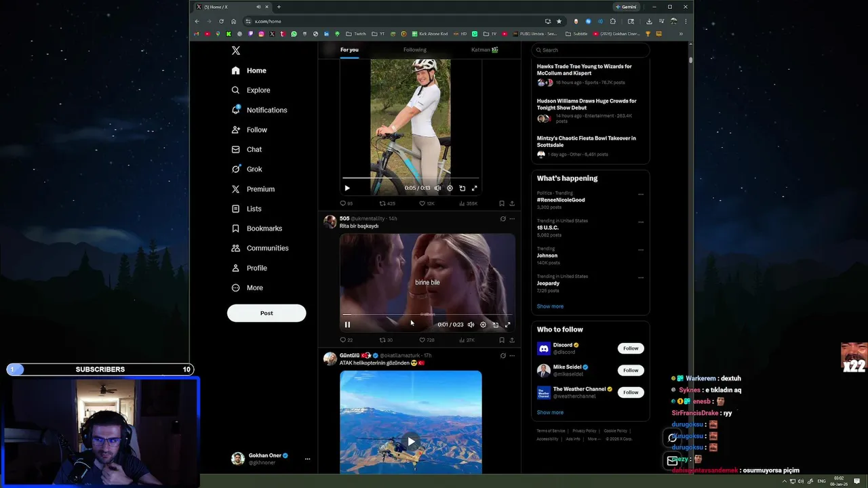Open account menu next to Gokhan Oner
The height and width of the screenshot is (488, 868).
click(307, 459)
